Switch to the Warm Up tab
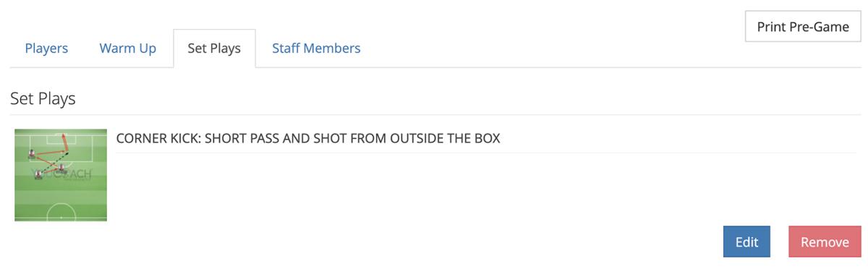The height and width of the screenshot is (269, 868). tap(128, 48)
